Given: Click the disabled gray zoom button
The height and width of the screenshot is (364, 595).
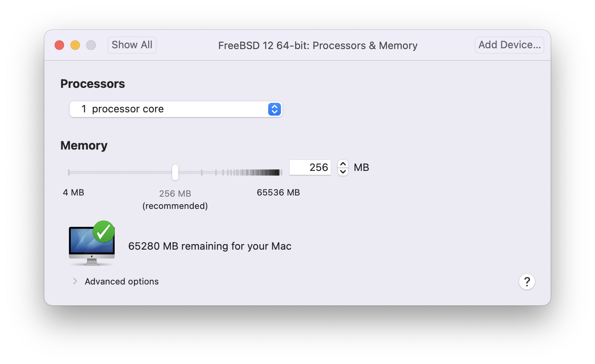Looking at the screenshot, I should (x=91, y=45).
